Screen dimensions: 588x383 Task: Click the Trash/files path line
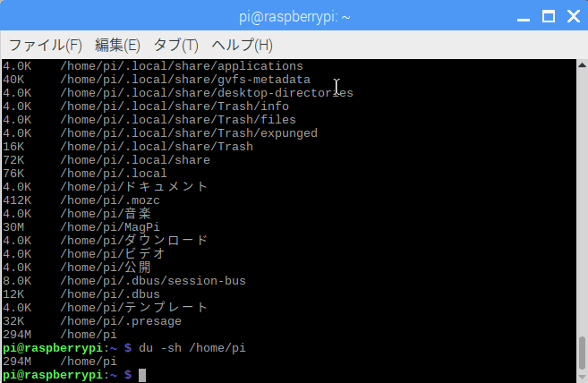[x=149, y=120]
